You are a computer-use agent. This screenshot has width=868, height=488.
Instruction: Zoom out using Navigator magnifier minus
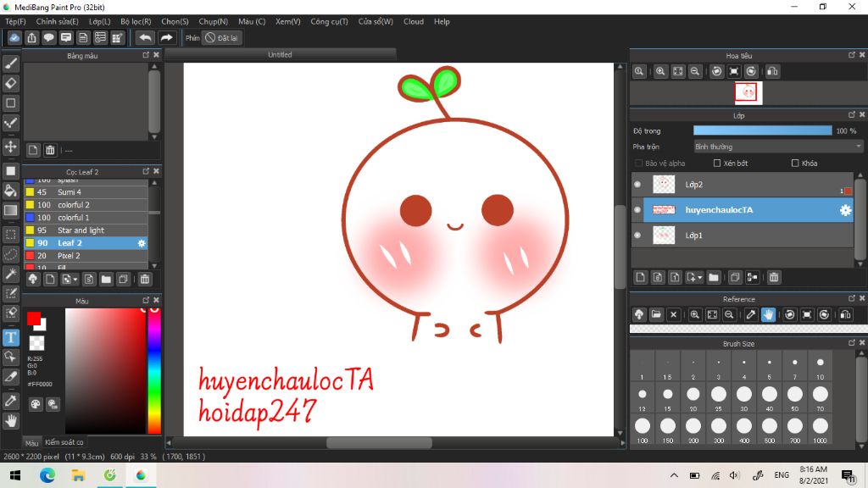pos(695,71)
